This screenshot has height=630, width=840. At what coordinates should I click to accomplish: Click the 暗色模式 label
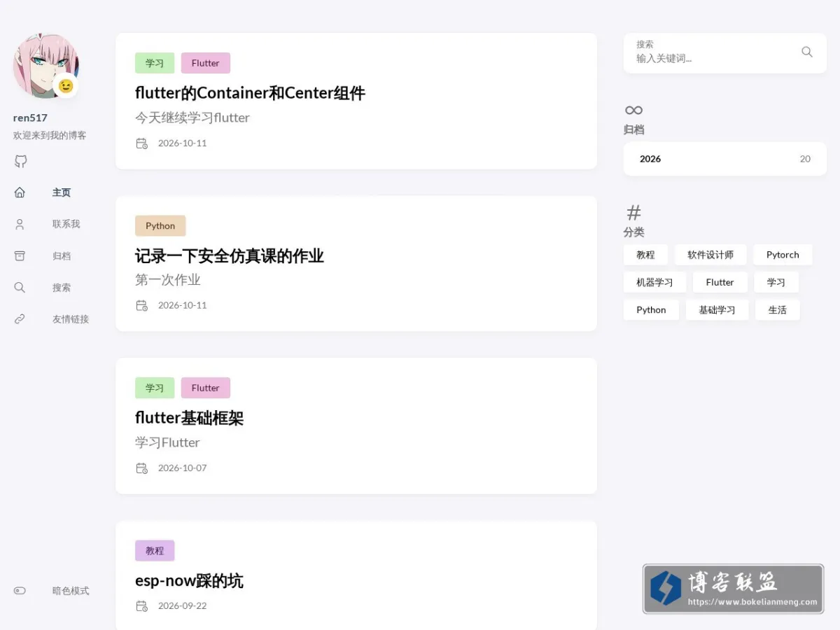pyautogui.click(x=71, y=591)
